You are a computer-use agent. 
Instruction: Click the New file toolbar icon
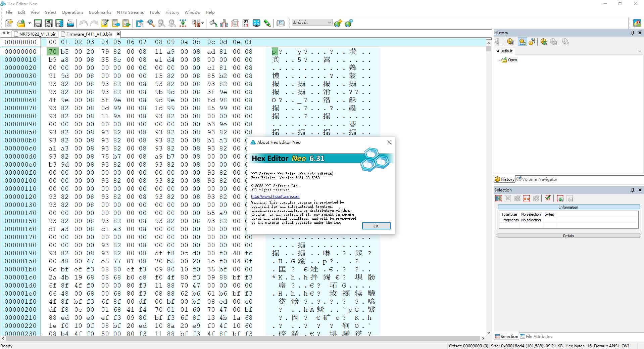click(x=9, y=23)
